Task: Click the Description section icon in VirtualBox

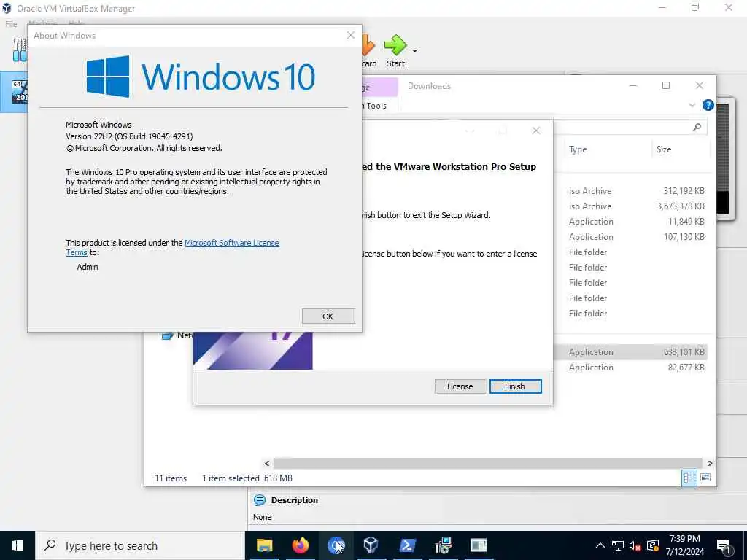Action: click(x=260, y=500)
